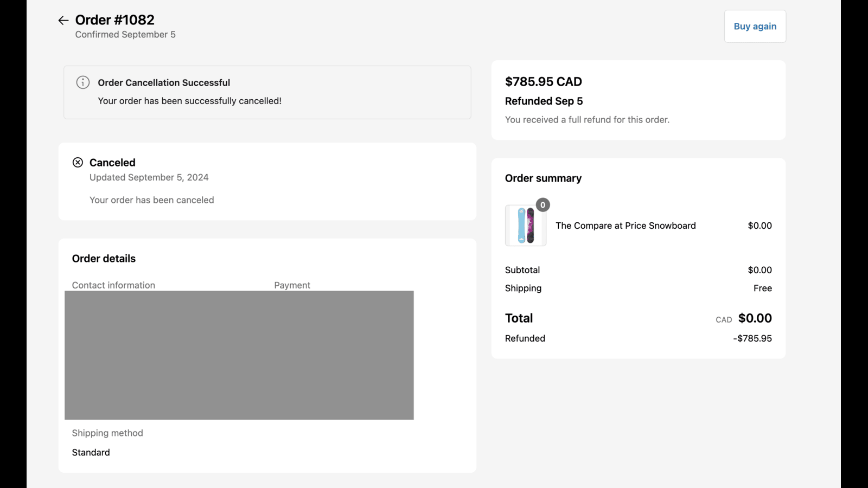Select the Canceled status heading
Image resolution: width=868 pixels, height=488 pixels.
point(112,162)
